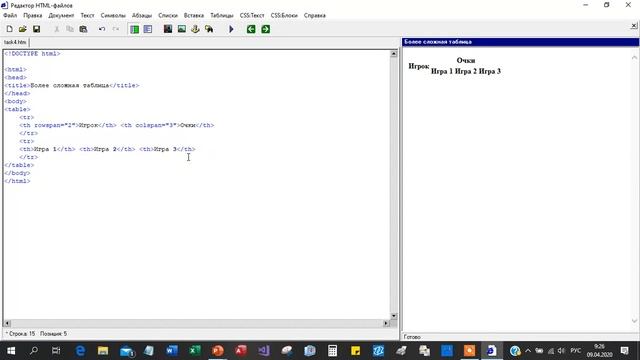Open File Explorer from taskbar
Screen dimensions: 640x360
point(103,351)
